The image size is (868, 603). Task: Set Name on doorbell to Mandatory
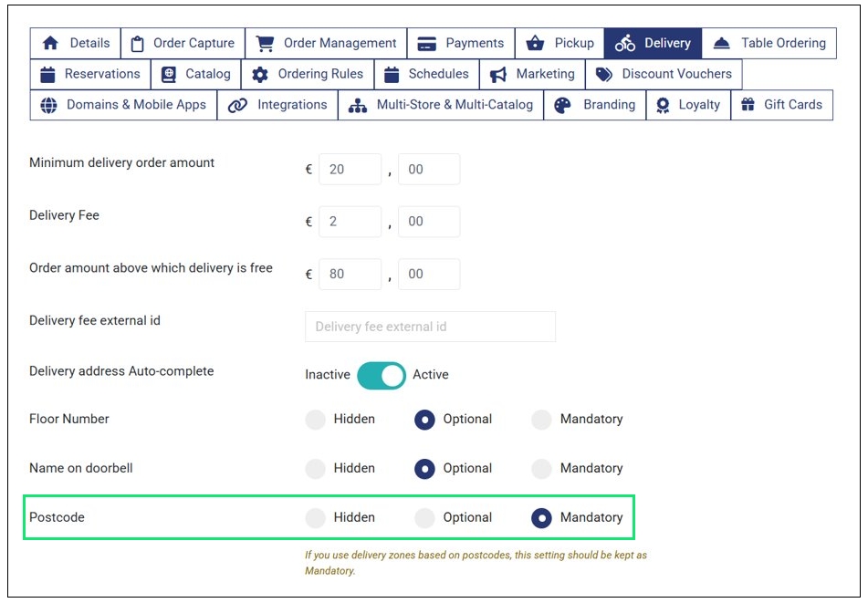541,469
